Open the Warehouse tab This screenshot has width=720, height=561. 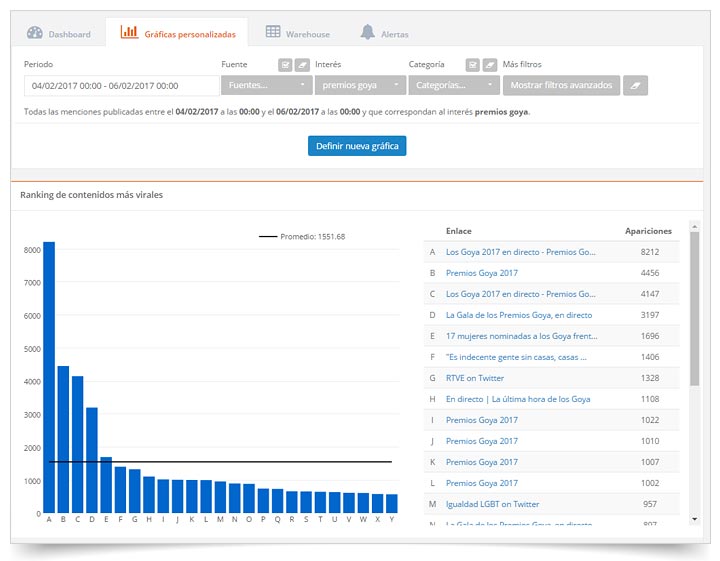[298, 34]
